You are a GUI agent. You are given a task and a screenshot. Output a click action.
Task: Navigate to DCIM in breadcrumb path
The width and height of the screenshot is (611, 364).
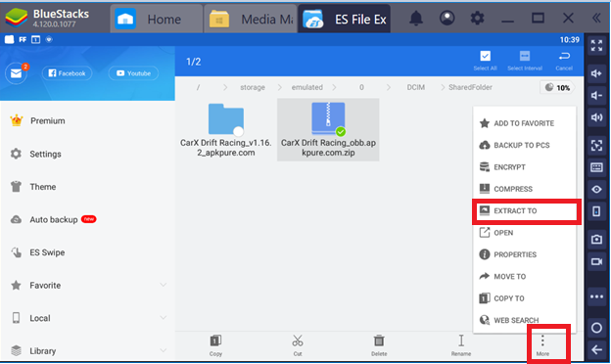(x=416, y=87)
